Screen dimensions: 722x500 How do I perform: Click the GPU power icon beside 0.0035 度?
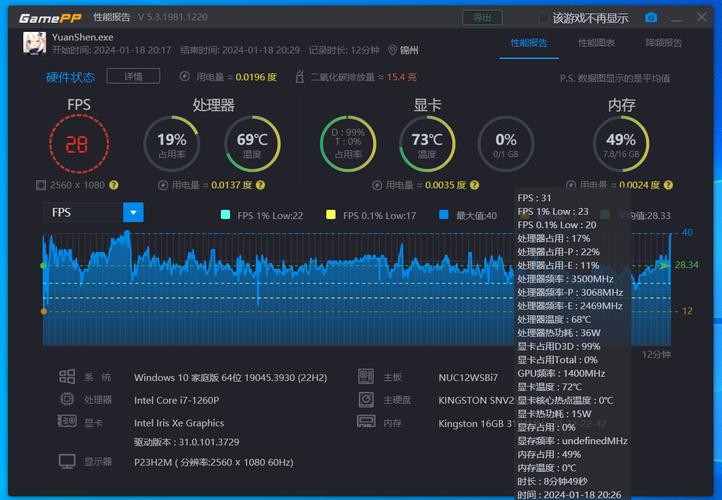[x=377, y=185]
